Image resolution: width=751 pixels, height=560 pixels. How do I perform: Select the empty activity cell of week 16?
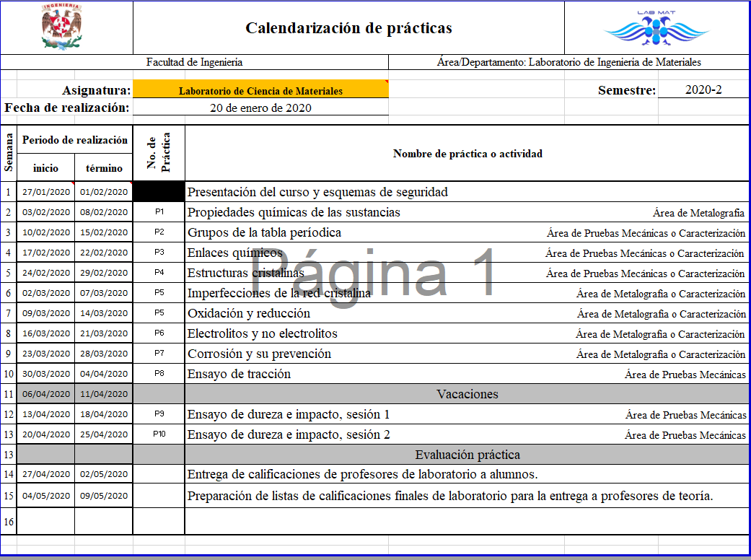467,521
